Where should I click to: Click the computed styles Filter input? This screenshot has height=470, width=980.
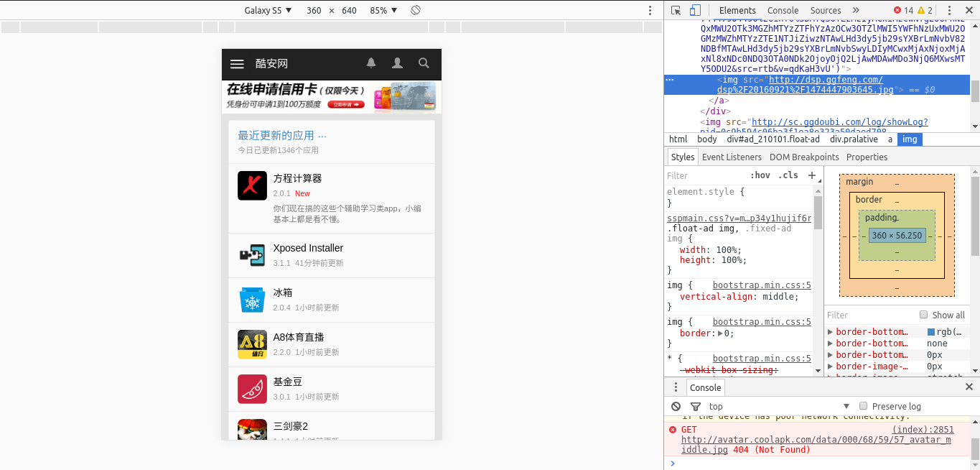[x=869, y=315]
